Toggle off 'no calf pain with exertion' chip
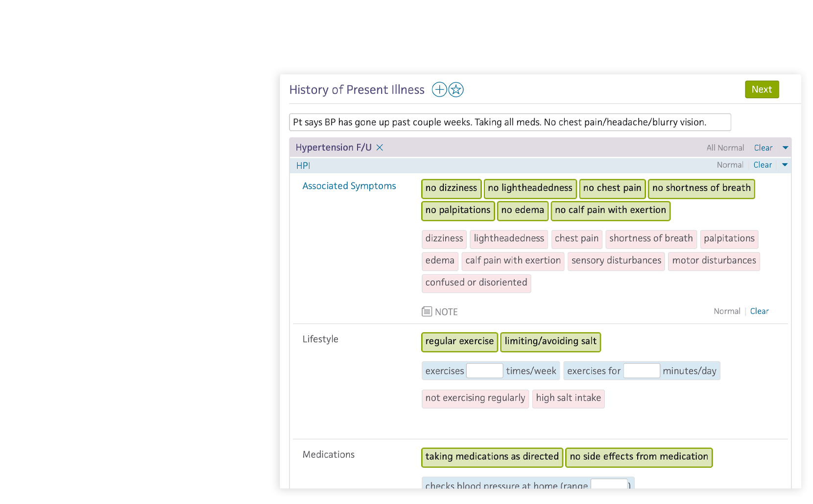813x504 pixels. [x=610, y=210]
